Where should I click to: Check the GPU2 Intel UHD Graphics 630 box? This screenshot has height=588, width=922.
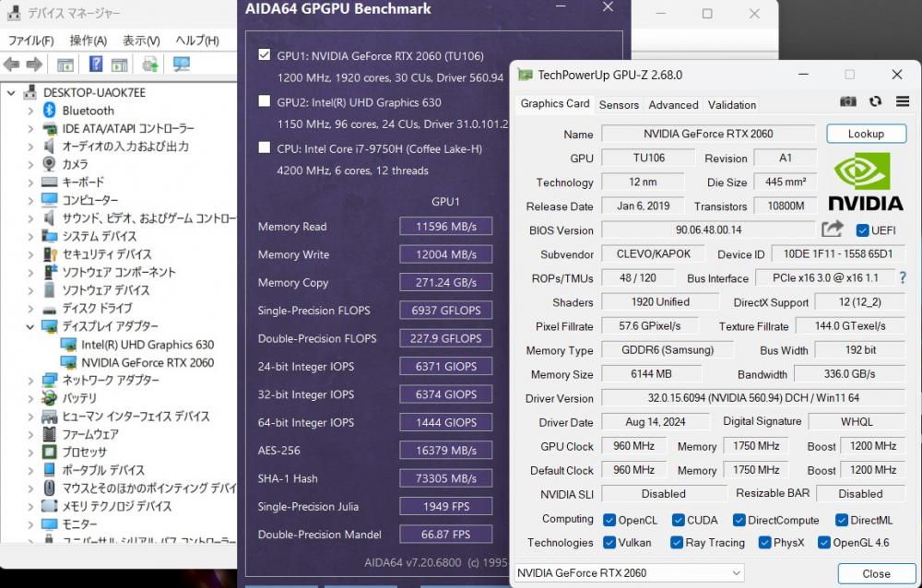266,102
